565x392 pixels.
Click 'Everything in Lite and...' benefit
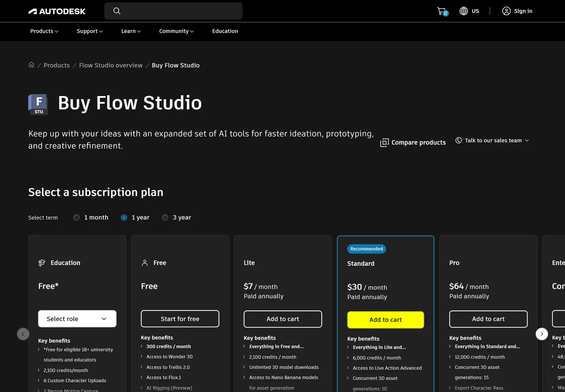pos(379,347)
